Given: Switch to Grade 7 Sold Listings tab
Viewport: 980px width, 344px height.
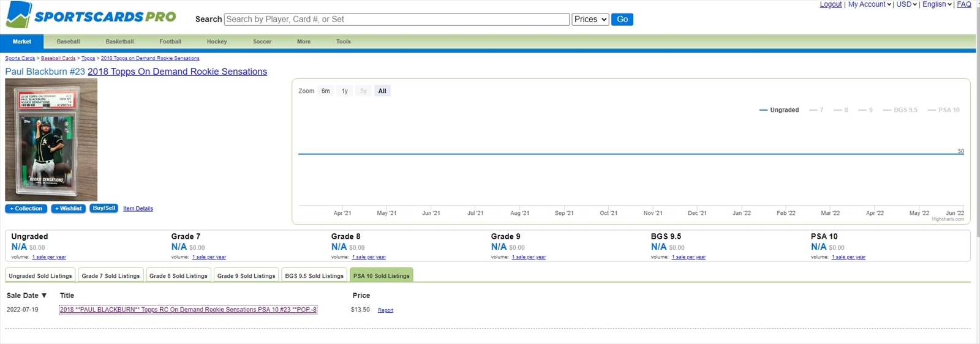Looking at the screenshot, I should (111, 275).
